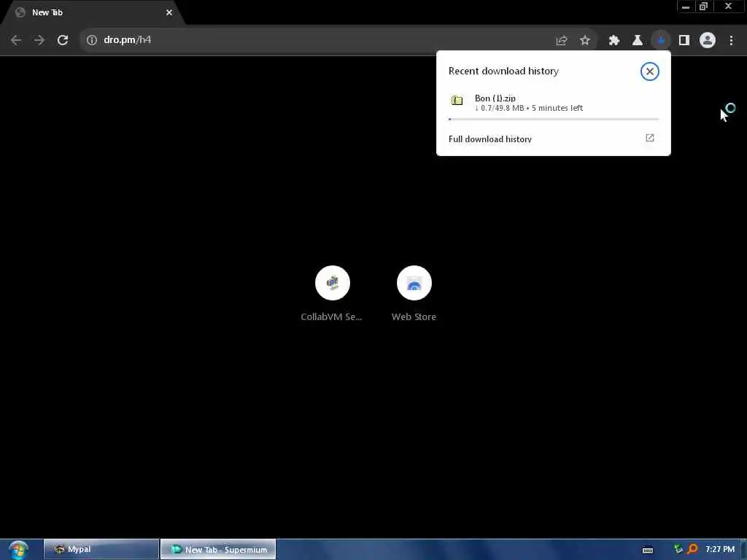Click the network tray icon
747x560 pixels.
point(678,550)
